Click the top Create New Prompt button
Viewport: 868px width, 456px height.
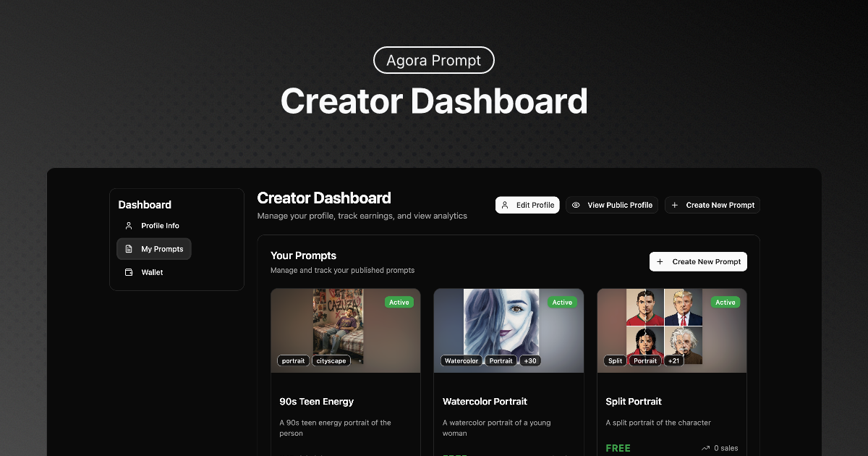click(712, 205)
